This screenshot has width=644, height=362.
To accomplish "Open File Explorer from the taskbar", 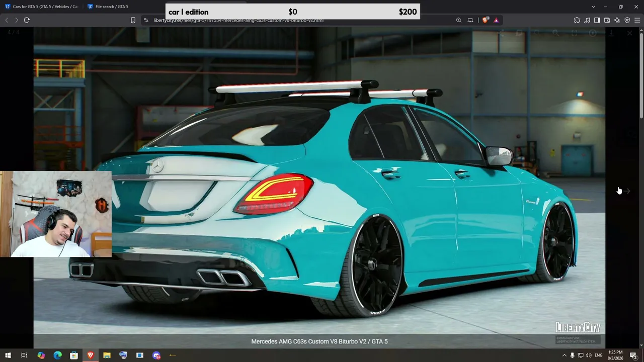I will tap(107, 355).
